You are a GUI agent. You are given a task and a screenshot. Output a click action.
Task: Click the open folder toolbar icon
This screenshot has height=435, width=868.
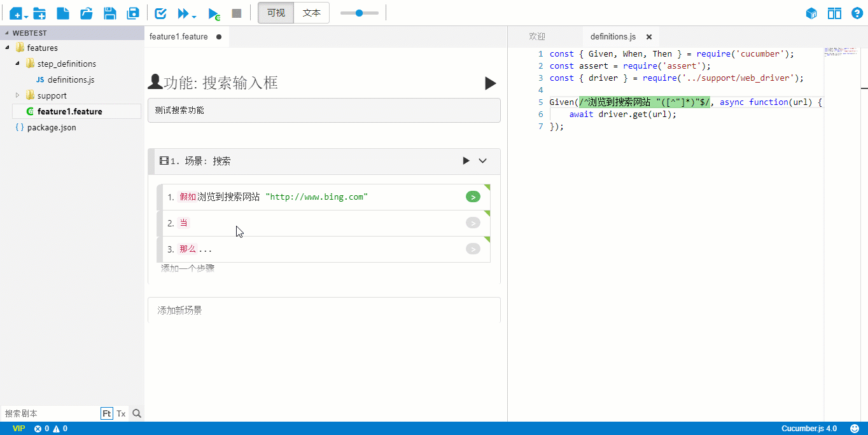(87, 13)
